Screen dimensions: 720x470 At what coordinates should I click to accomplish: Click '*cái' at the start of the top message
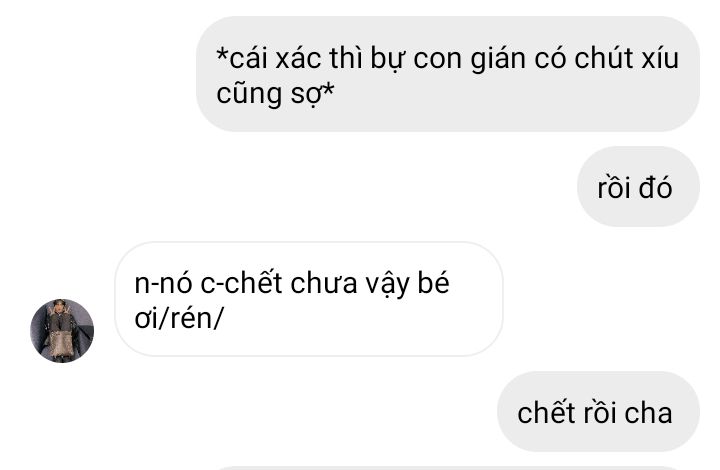242,58
